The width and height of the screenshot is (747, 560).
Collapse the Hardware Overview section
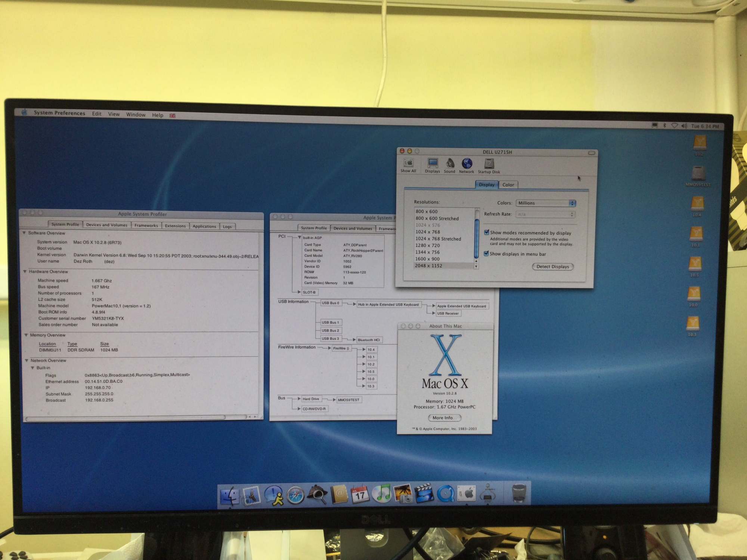pyautogui.click(x=25, y=271)
